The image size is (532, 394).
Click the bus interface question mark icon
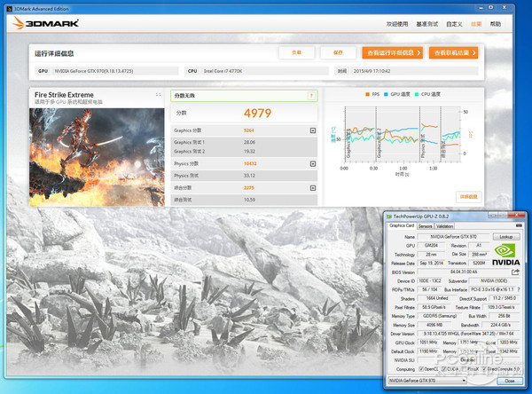[519, 289]
